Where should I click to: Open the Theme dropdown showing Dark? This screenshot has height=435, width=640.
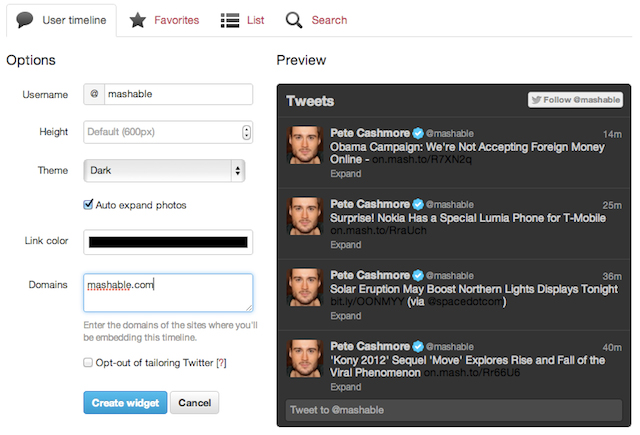tap(165, 171)
